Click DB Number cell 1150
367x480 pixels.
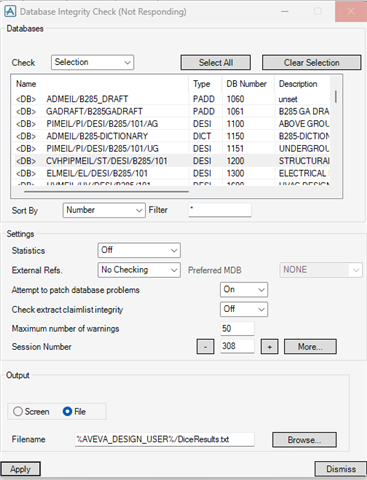(236, 136)
